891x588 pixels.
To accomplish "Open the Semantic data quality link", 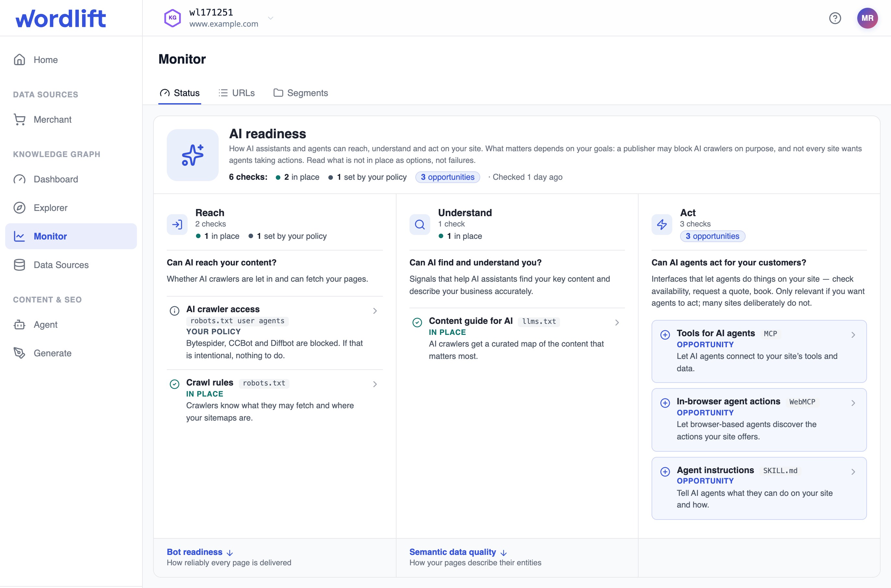I will coord(458,552).
